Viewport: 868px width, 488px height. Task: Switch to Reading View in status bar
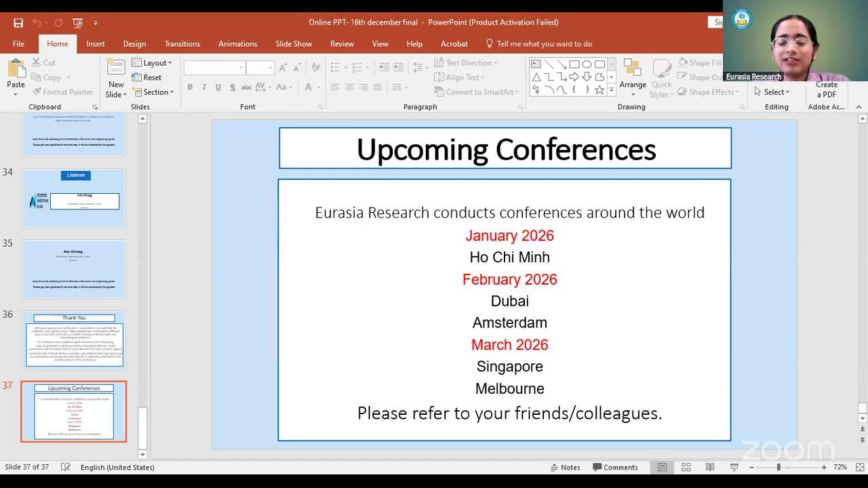(x=710, y=468)
